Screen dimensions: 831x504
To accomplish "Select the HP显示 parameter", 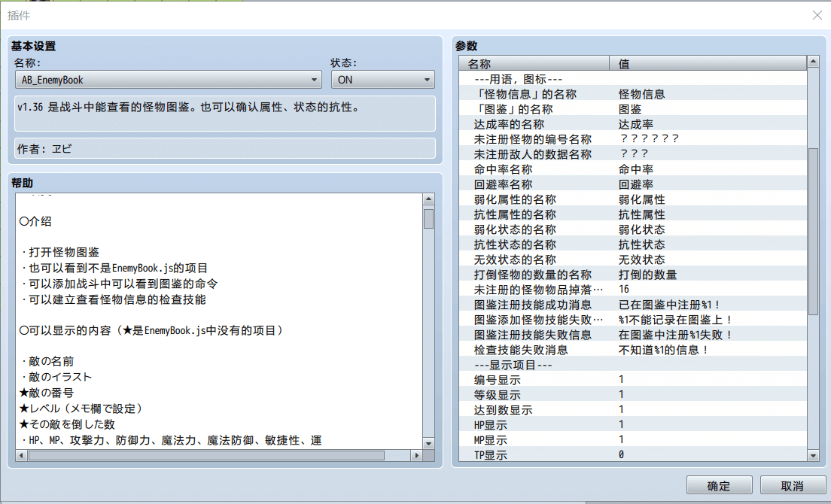I will click(633, 425).
